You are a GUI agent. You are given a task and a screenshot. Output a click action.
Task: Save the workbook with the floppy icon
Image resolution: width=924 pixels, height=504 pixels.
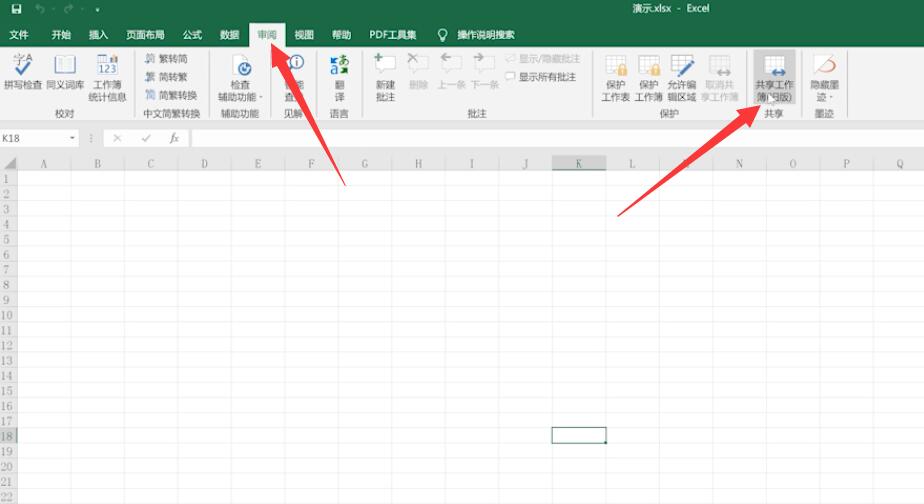point(16,9)
